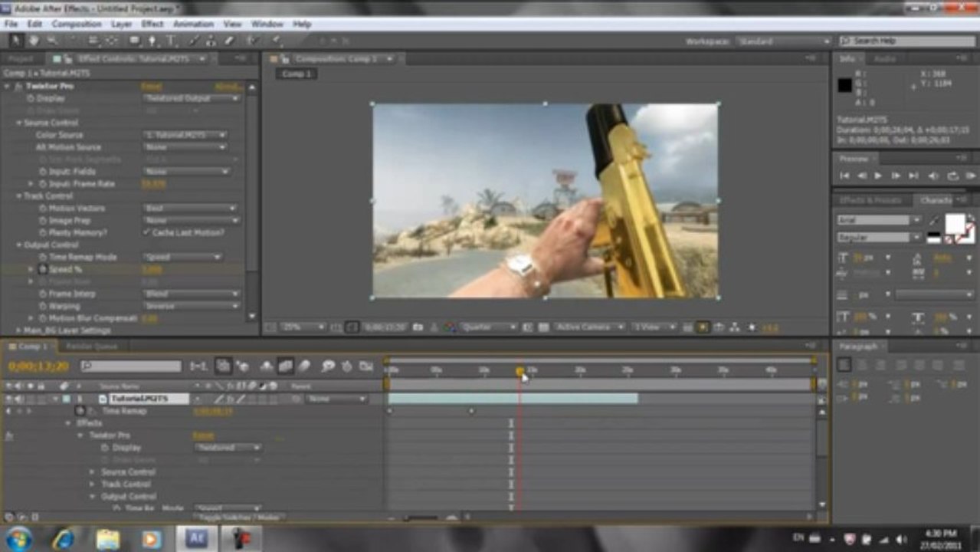Open Windows Explorer from the taskbar

tap(108, 538)
